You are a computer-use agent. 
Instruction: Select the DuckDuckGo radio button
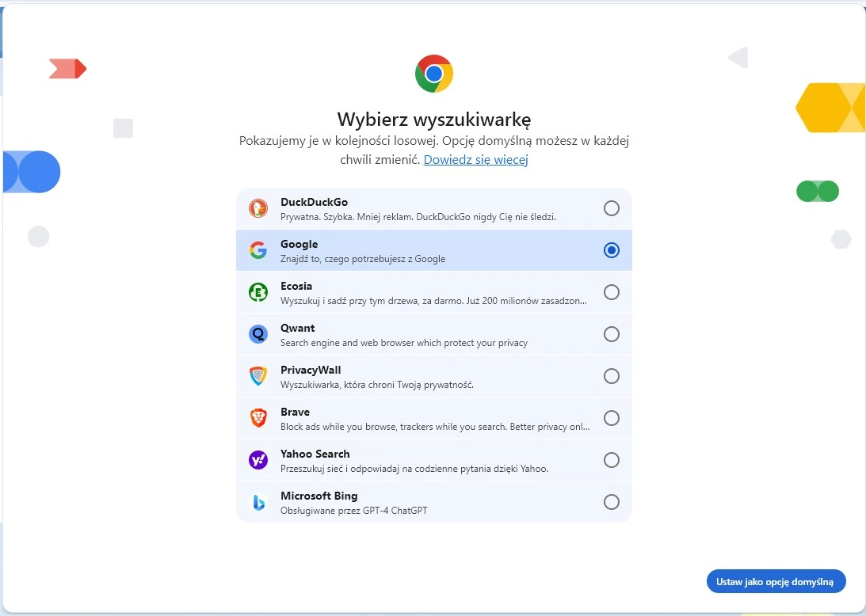tap(611, 207)
